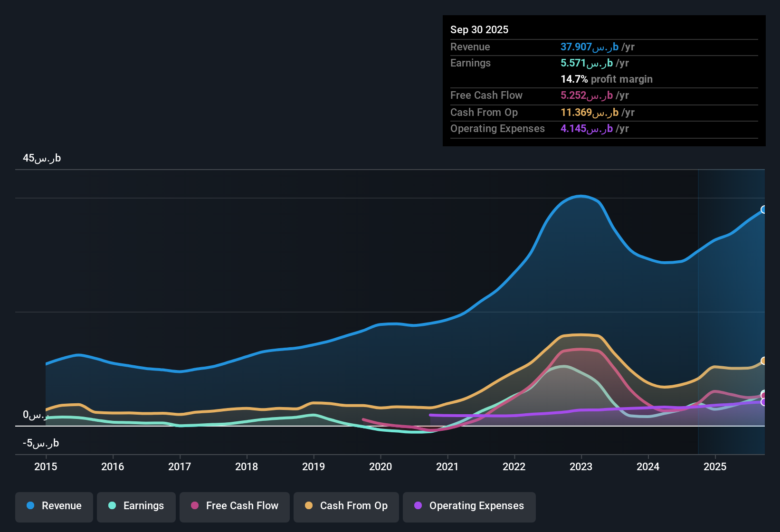Toggle the Revenue series in the legend
The image size is (780, 532).
point(54,506)
